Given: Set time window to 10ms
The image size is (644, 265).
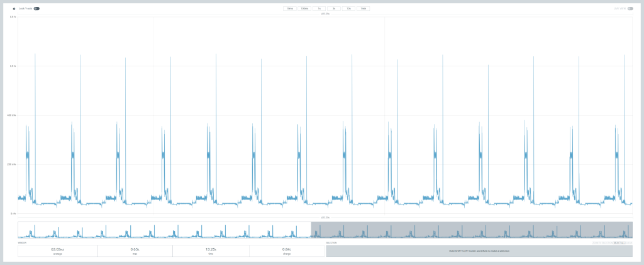Looking at the screenshot, I should (x=289, y=9).
